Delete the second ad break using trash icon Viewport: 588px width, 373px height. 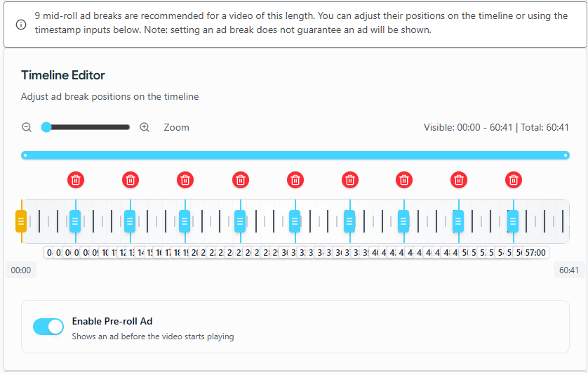[x=131, y=180]
